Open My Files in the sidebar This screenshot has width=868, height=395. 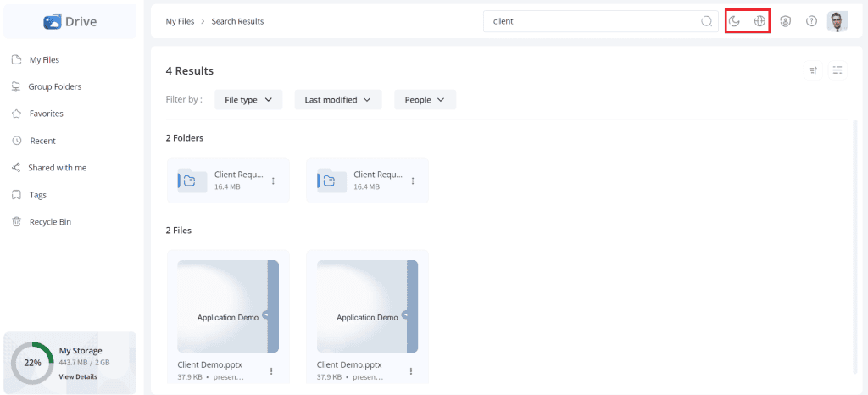[x=36, y=59]
